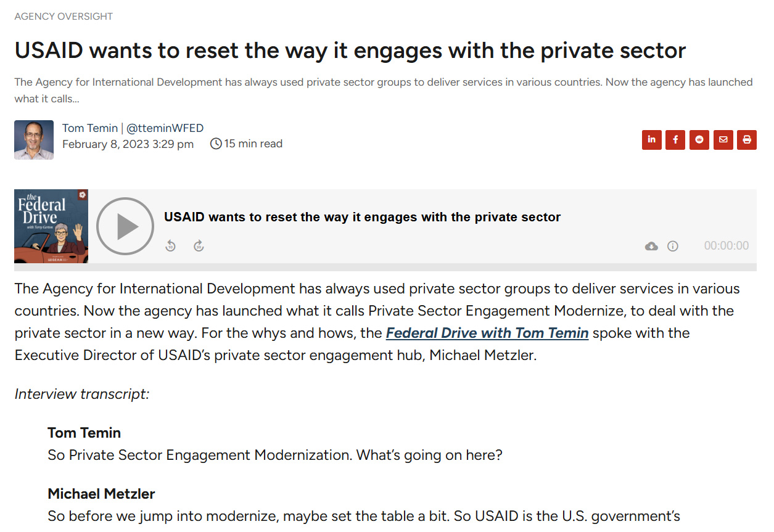Click the article headline
This screenshot has height=532, width=774.
(x=350, y=51)
